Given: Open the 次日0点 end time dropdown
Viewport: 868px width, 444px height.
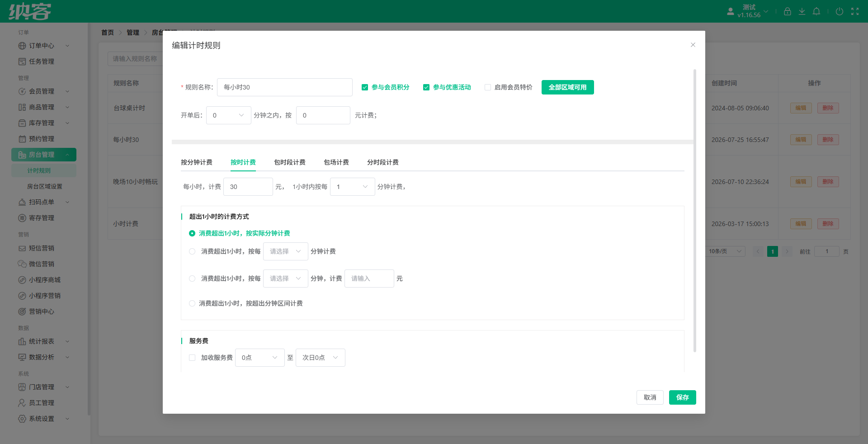Looking at the screenshot, I should point(321,358).
